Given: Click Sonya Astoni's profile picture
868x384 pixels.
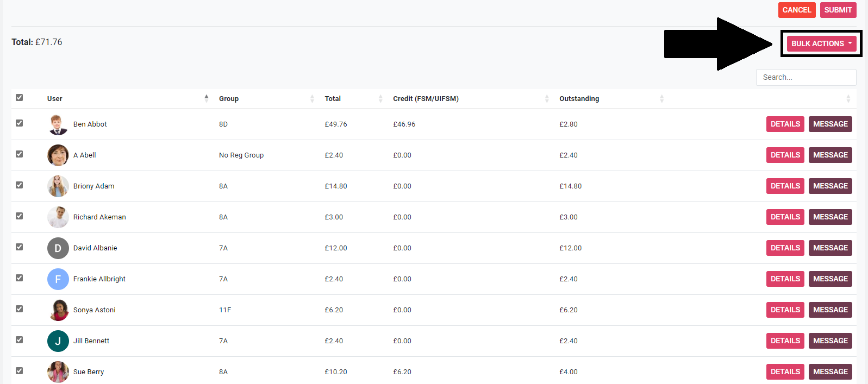Looking at the screenshot, I should (x=58, y=310).
